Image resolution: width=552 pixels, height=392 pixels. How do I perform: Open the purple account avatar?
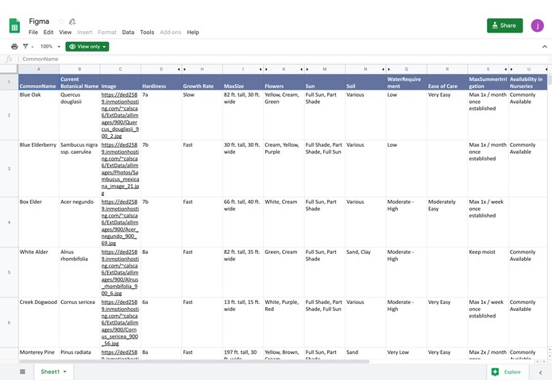tap(537, 25)
